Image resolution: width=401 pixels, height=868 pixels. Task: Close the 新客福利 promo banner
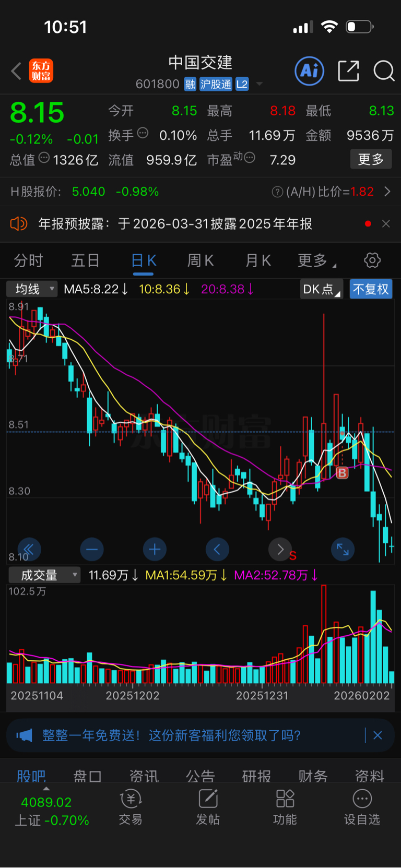tap(378, 735)
